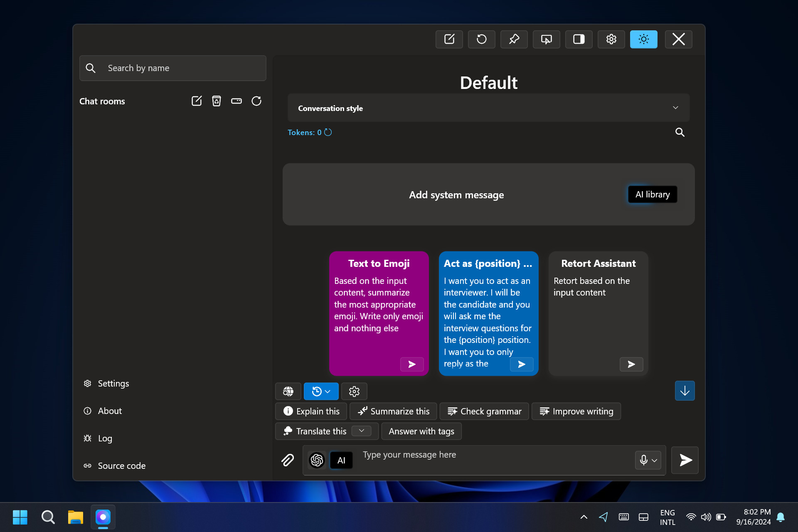798x532 pixels.
Task: Click the search magnifier in conversation area
Action: click(680, 132)
